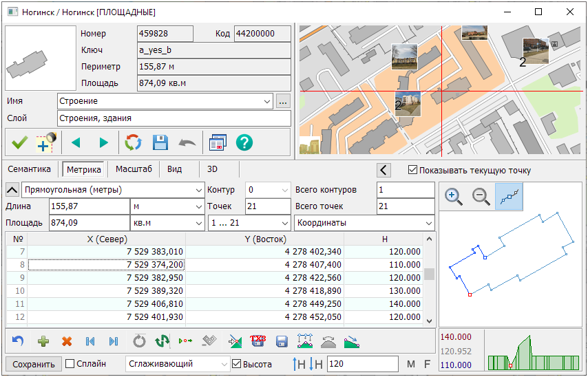Open the Масштаб tab

point(134,169)
